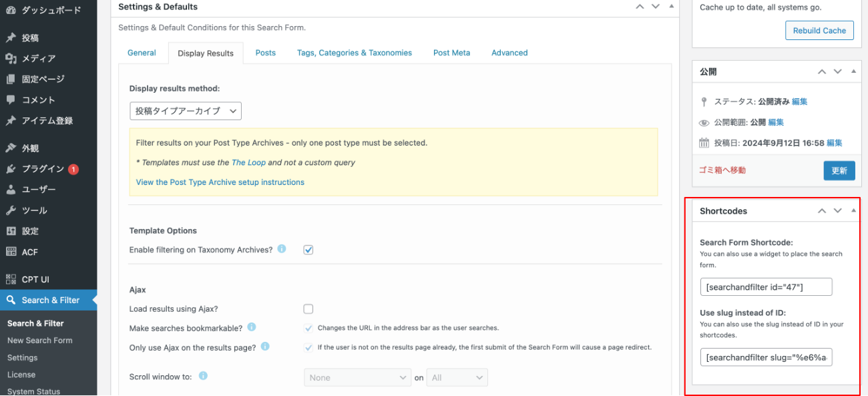The width and height of the screenshot is (868, 396).
Task: Switch to the Posts tab
Action: click(x=265, y=53)
